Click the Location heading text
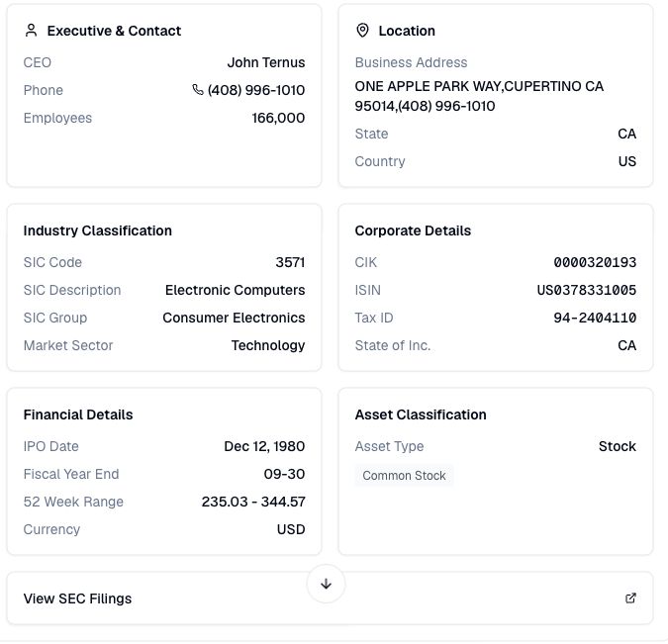This screenshot has height=644, width=668. (407, 31)
